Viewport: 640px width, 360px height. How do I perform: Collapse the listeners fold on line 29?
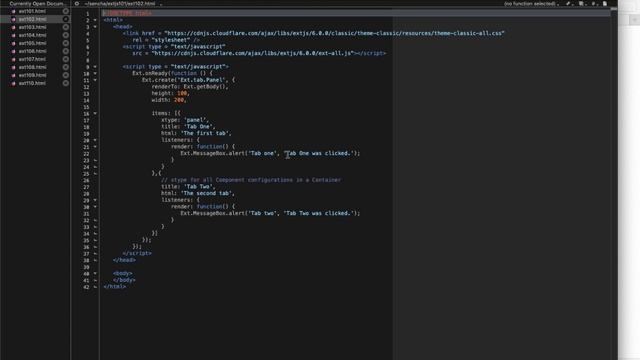coord(95,200)
